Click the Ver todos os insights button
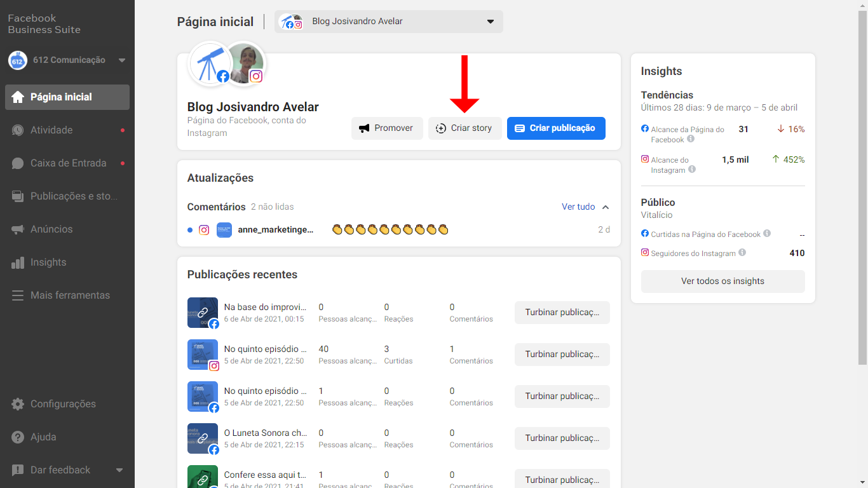The image size is (868, 488). 723,281
